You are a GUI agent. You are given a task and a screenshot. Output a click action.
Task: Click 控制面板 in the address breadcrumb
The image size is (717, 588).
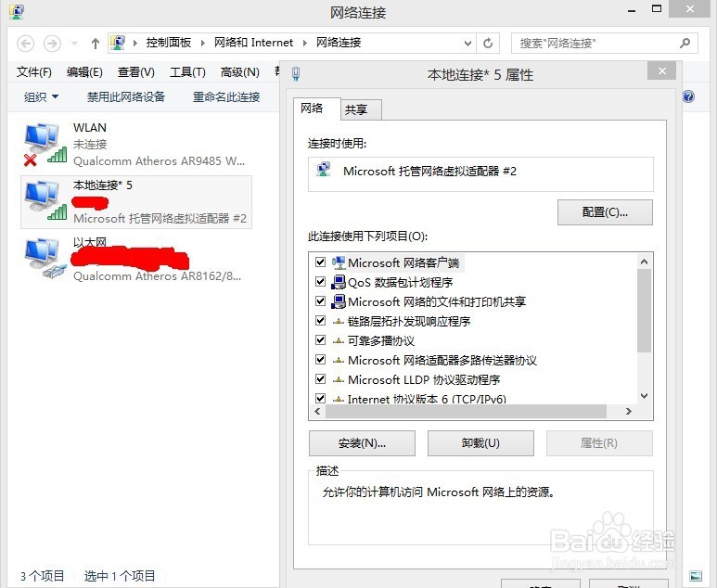click(x=168, y=43)
